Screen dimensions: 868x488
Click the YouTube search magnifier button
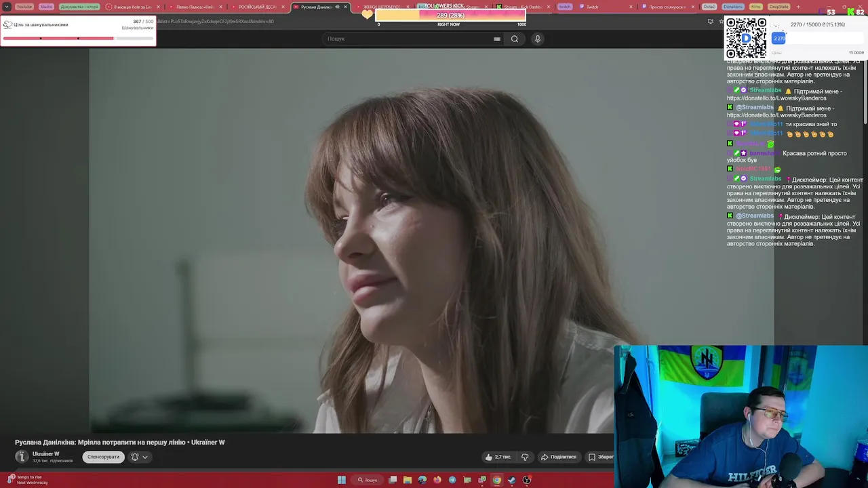pyautogui.click(x=515, y=39)
